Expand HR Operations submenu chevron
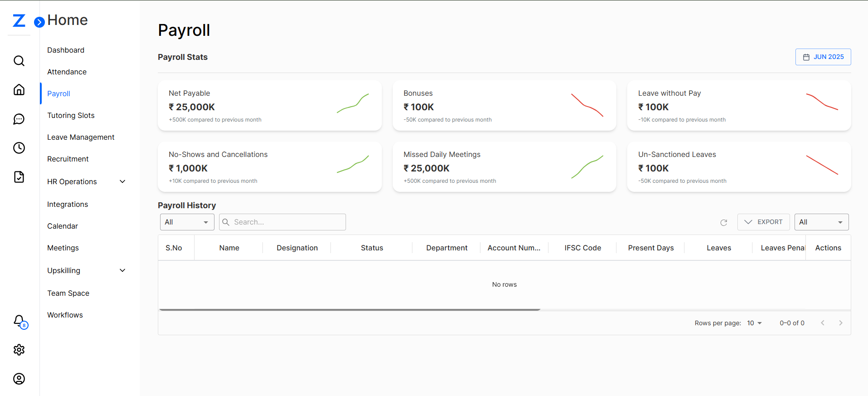The image size is (868, 396). tap(122, 181)
